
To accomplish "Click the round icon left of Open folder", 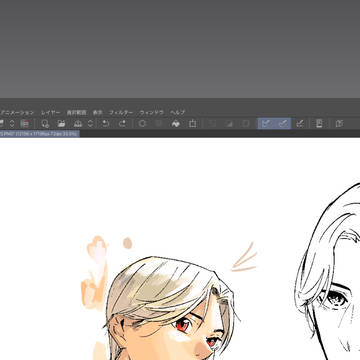I will (45, 124).
